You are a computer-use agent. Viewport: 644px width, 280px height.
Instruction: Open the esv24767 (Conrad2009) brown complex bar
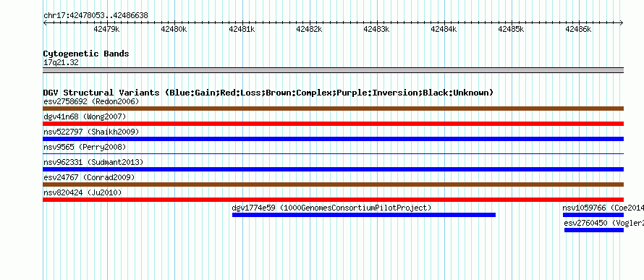333,184
